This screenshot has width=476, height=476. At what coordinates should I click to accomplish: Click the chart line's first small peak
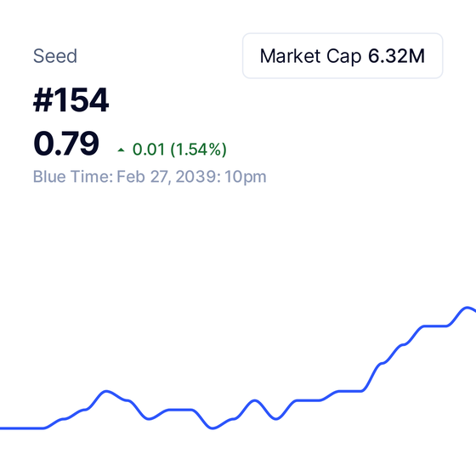[x=106, y=392]
